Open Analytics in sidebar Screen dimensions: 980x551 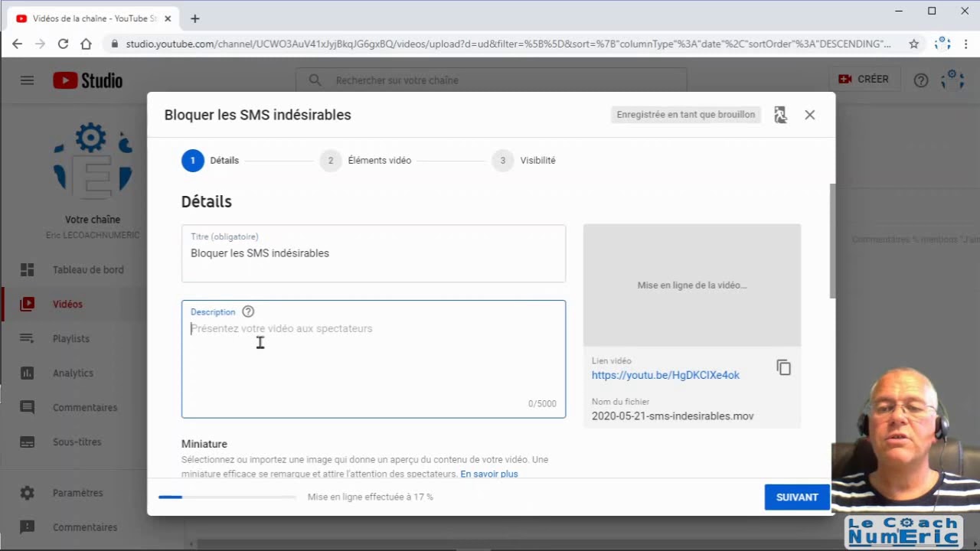point(73,373)
